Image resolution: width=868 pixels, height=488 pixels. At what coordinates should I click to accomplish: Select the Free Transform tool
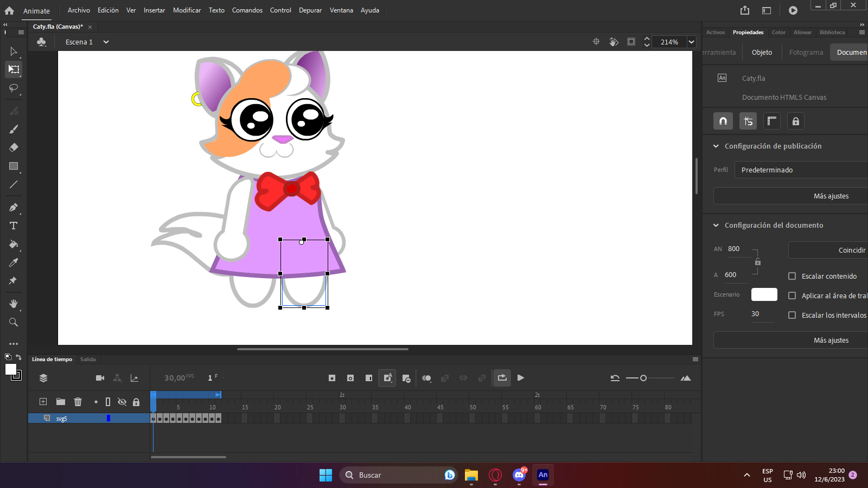[x=14, y=69]
